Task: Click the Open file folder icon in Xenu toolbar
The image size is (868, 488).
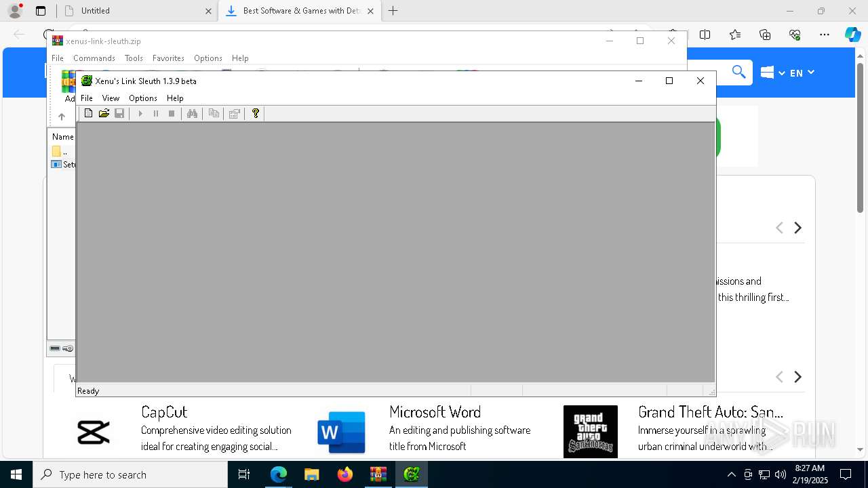Action: [104, 114]
